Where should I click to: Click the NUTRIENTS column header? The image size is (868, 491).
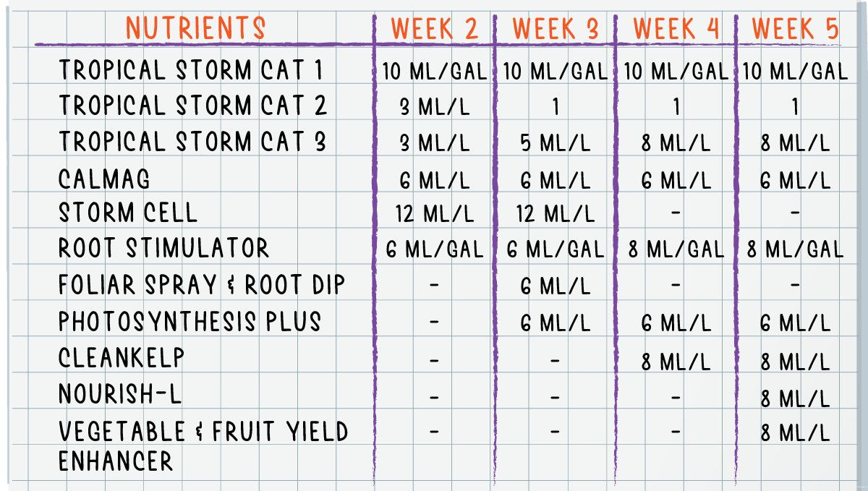[x=196, y=28]
